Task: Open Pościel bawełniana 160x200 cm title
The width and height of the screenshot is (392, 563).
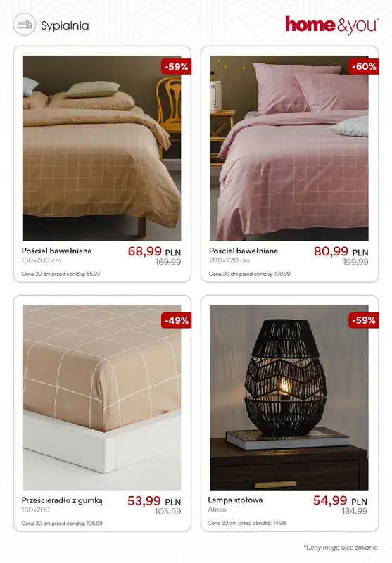Action: pos(57,255)
